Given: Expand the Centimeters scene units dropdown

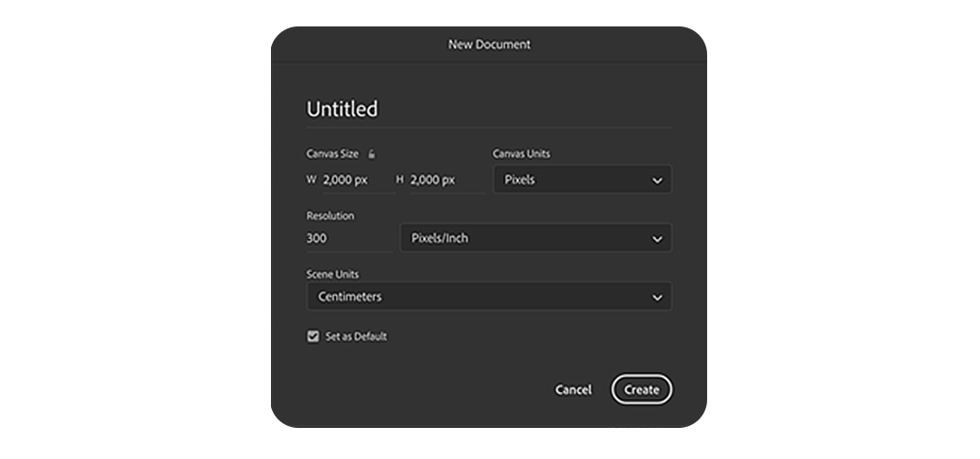Looking at the screenshot, I should (x=489, y=297).
